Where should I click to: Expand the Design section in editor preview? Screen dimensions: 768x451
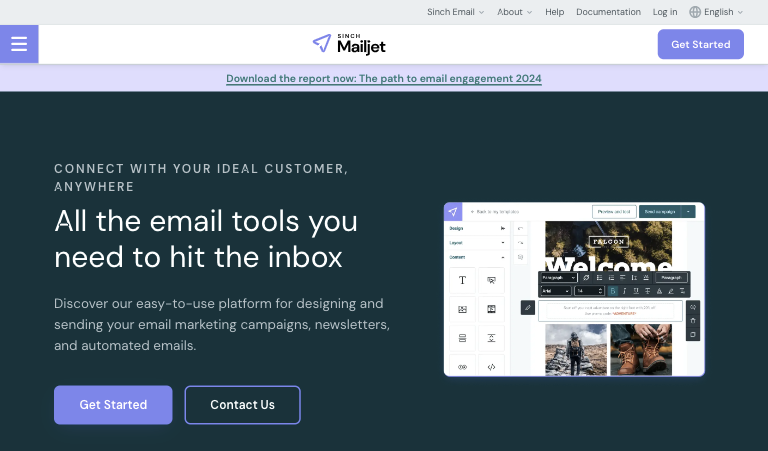coord(478,228)
